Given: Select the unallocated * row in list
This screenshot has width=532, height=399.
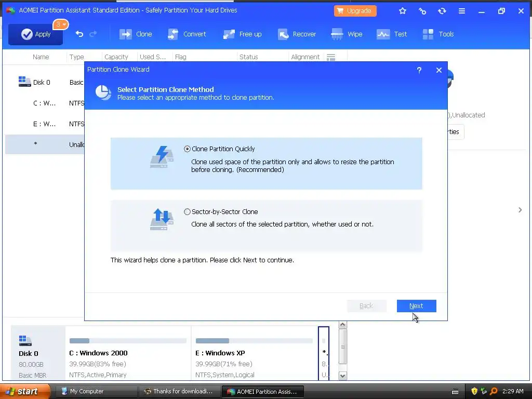Looking at the screenshot, I should click(45, 144).
